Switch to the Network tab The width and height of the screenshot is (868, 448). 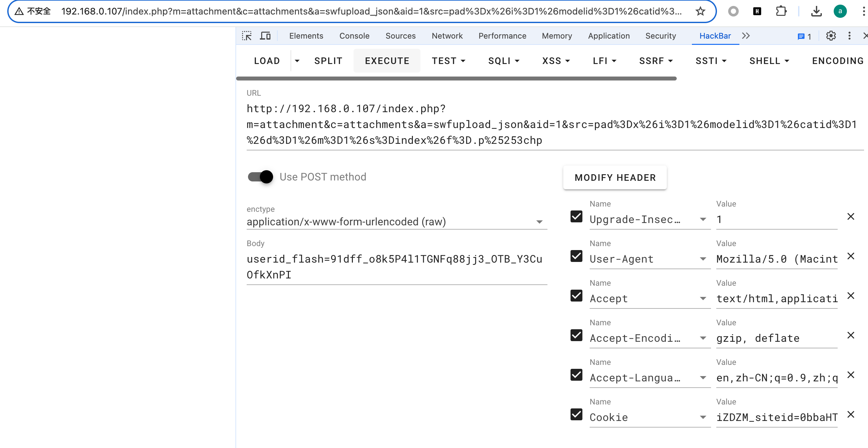(447, 36)
